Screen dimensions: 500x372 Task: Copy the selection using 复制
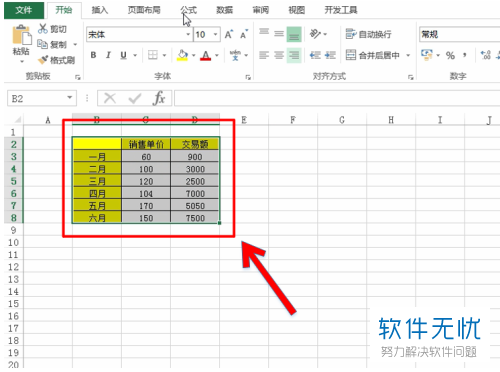[52, 44]
